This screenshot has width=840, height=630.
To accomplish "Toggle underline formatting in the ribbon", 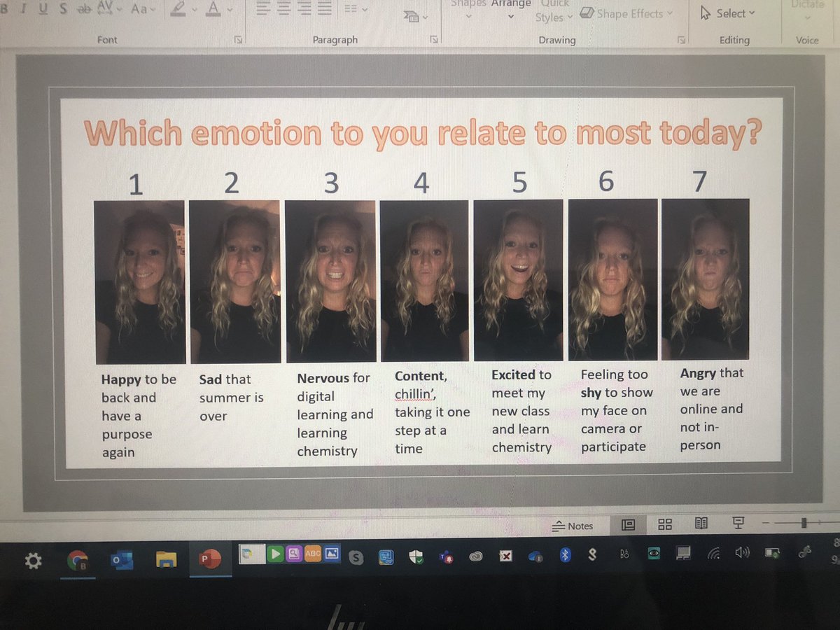I will pyautogui.click(x=43, y=9).
